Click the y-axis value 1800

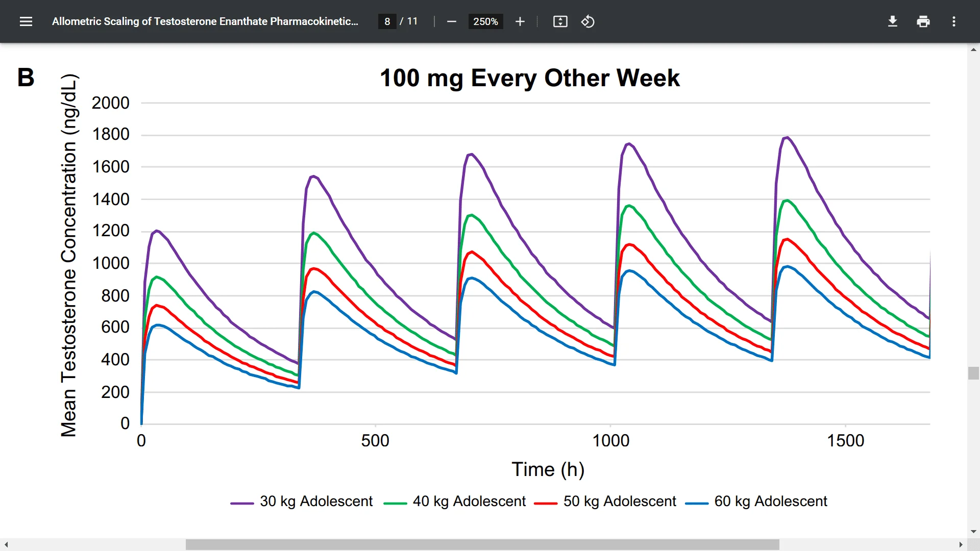(111, 134)
